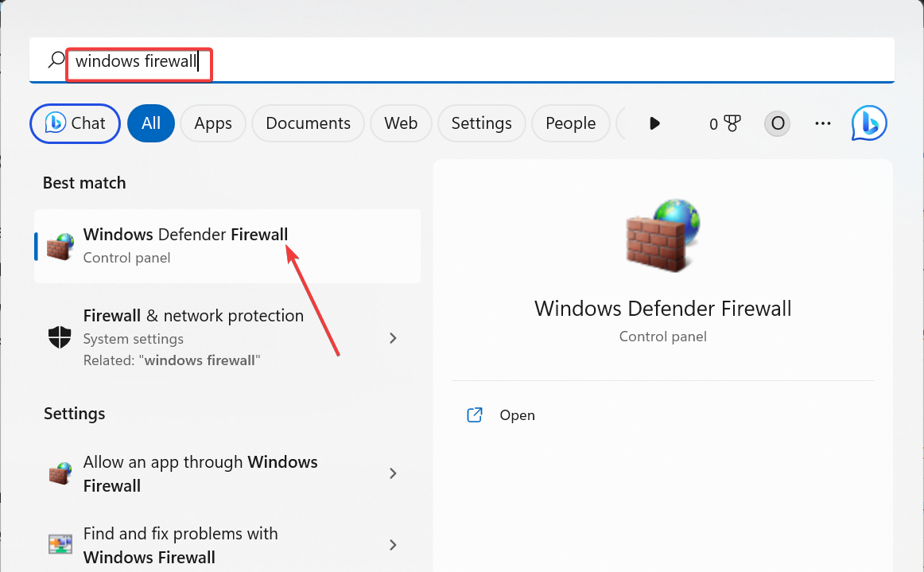Switch to the People filter tab
Screen dimensions: 924x572
[570, 123]
